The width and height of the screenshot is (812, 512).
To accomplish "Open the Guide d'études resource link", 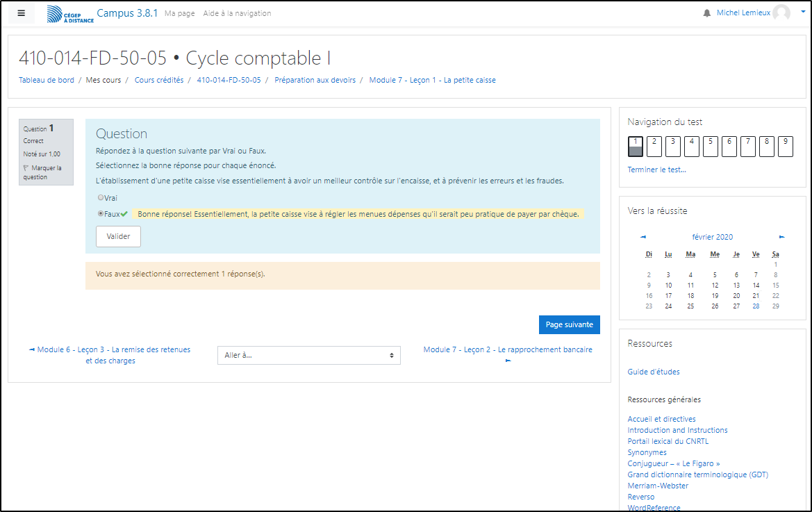I will point(653,372).
